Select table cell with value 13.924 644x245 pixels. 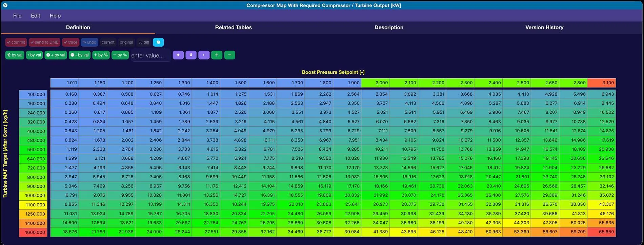[x=93, y=214]
